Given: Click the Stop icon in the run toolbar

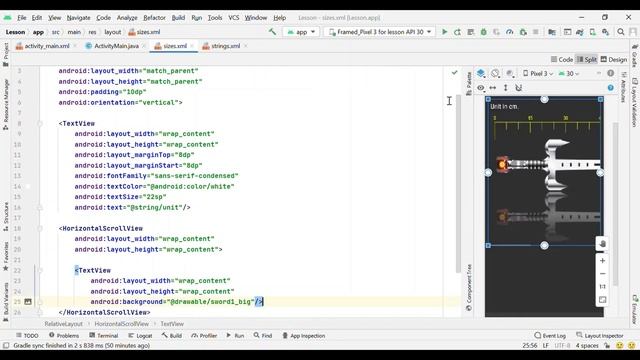Looking at the screenshot, I should (x=536, y=32).
